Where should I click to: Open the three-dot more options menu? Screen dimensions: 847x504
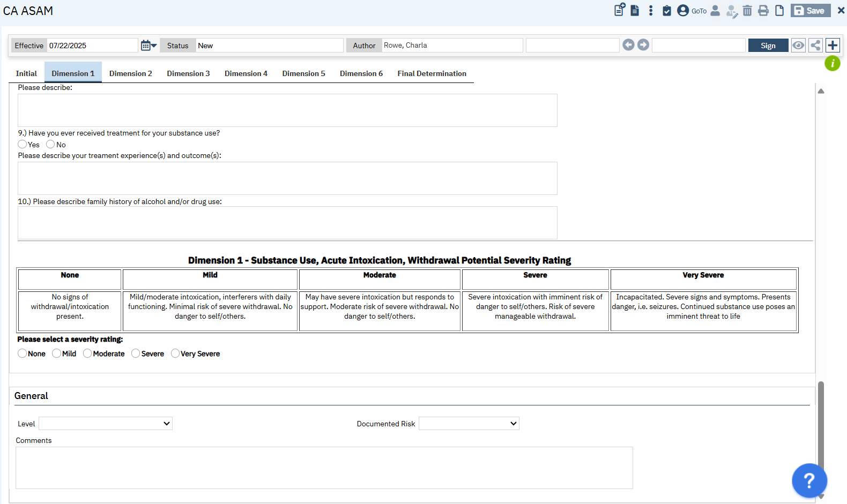pyautogui.click(x=651, y=11)
